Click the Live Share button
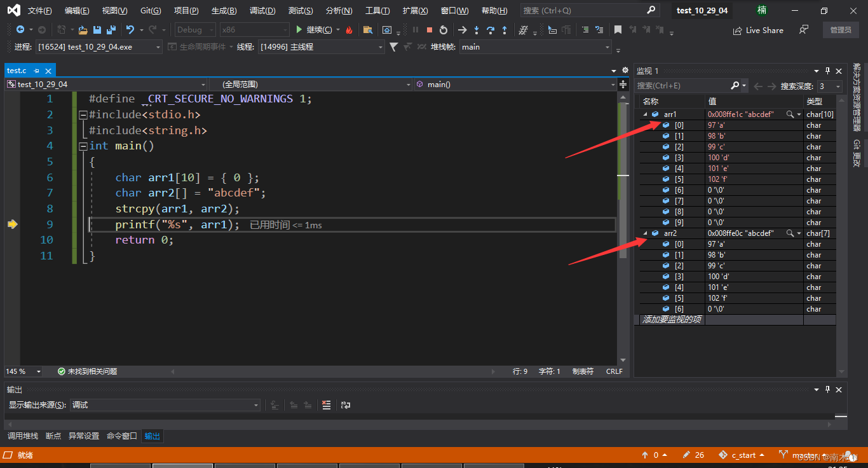The image size is (868, 468). coord(758,30)
